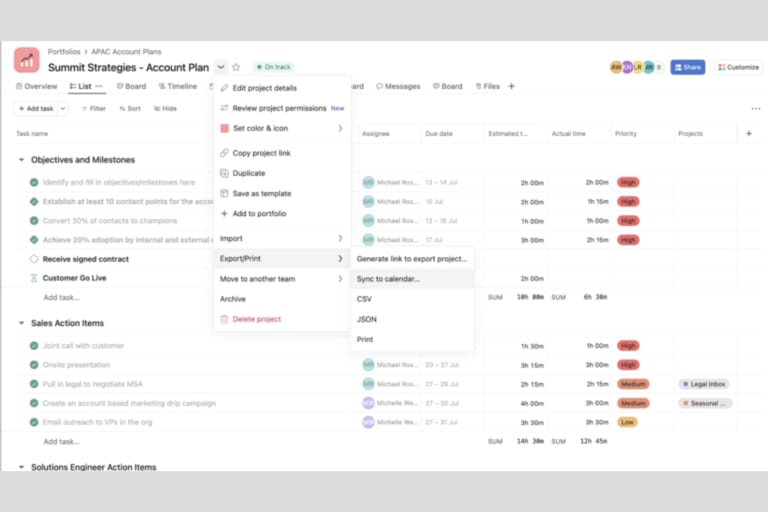Select Duplicate from the menu

(x=282, y=173)
